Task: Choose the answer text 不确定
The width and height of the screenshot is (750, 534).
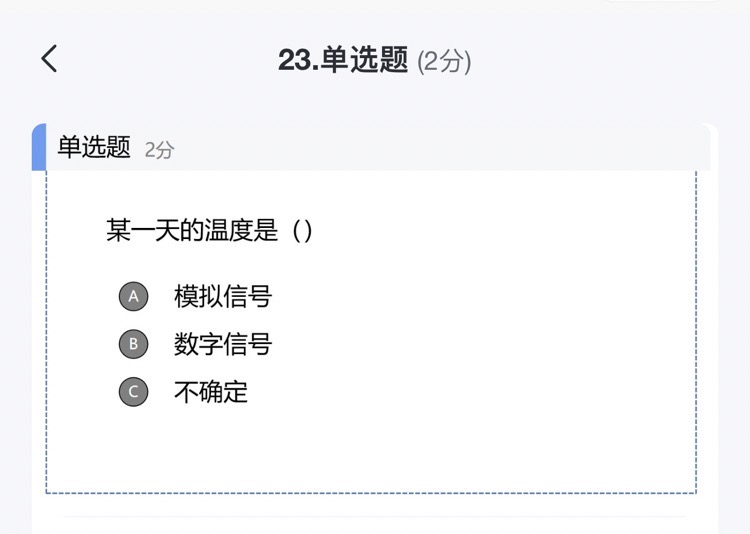Action: tap(211, 392)
